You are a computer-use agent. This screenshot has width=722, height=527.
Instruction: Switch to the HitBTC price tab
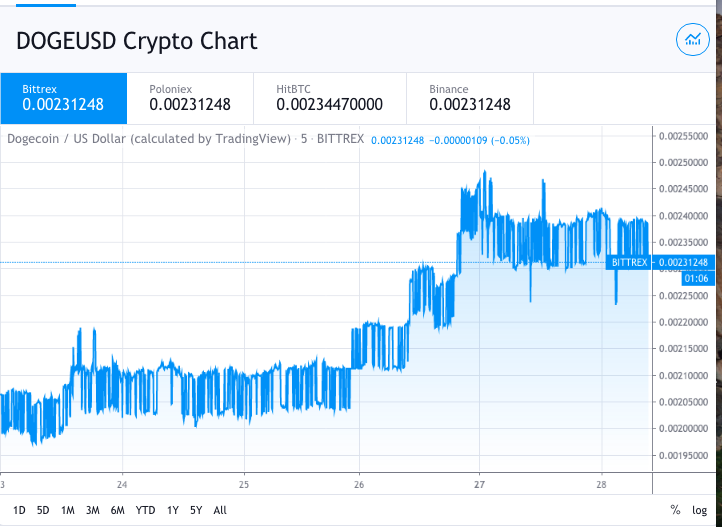pyautogui.click(x=330, y=98)
